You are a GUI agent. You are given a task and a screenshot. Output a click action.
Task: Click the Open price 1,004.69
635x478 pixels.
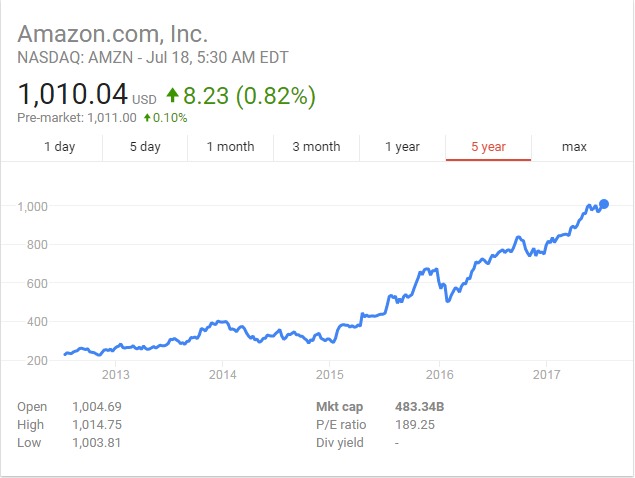(x=96, y=407)
